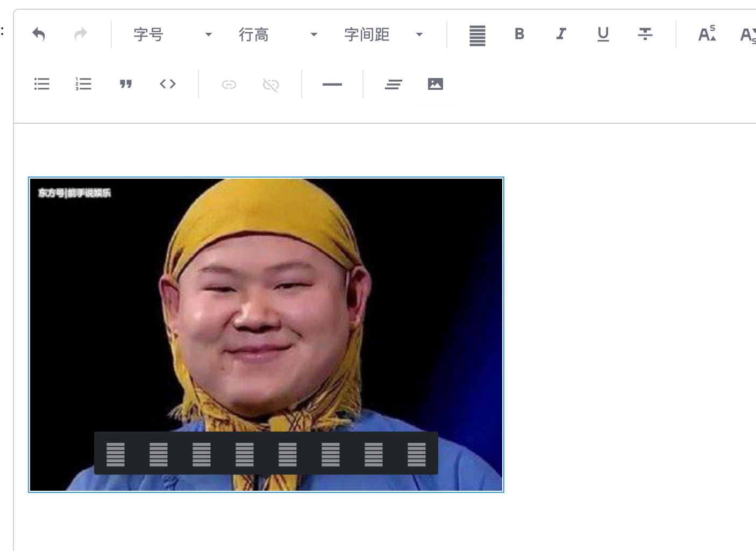
Task: Remove the hyperlink with unlink
Action: coord(270,84)
